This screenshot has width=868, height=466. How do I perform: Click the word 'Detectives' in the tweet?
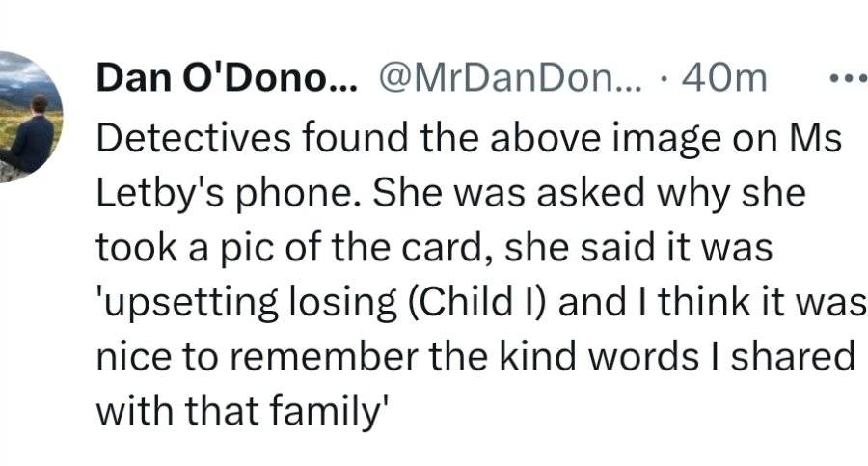[194, 137]
